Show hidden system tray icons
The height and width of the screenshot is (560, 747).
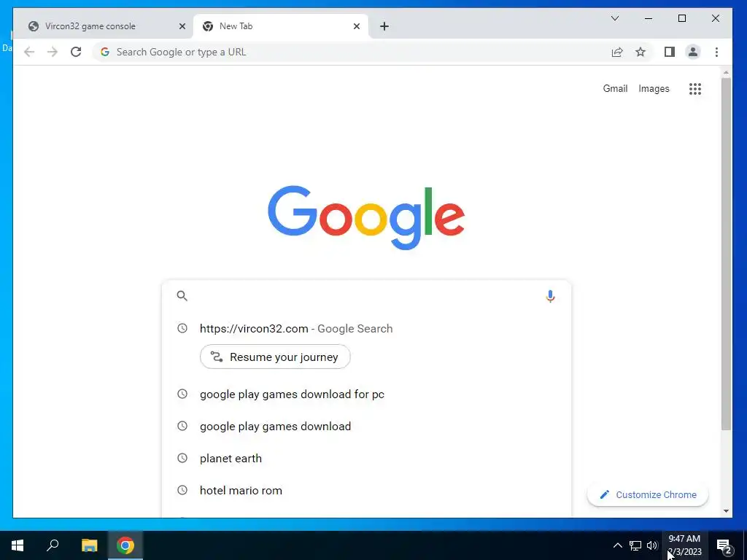click(x=617, y=545)
